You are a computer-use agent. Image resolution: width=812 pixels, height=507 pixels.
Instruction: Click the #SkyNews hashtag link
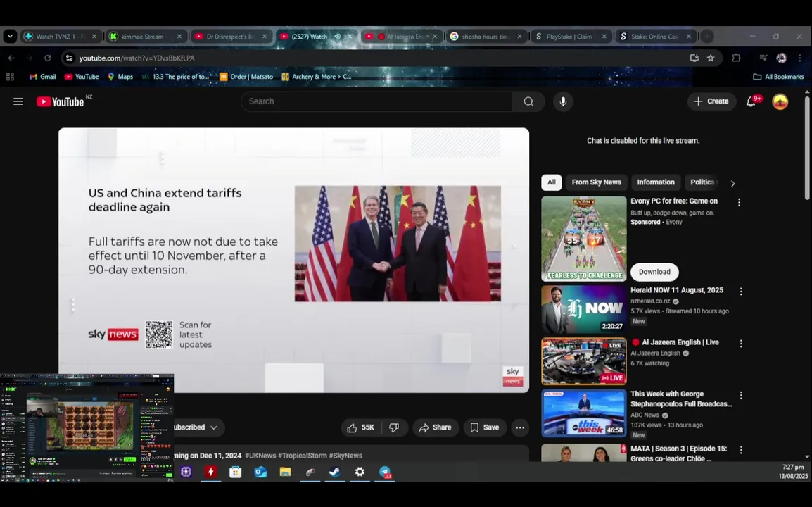345,456
